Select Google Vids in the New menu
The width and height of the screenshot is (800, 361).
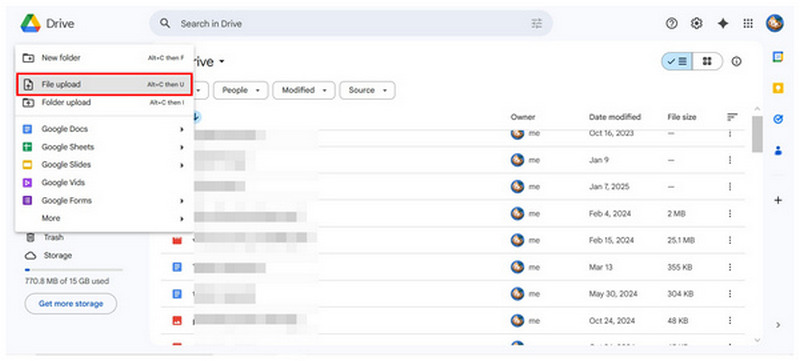tap(105, 183)
